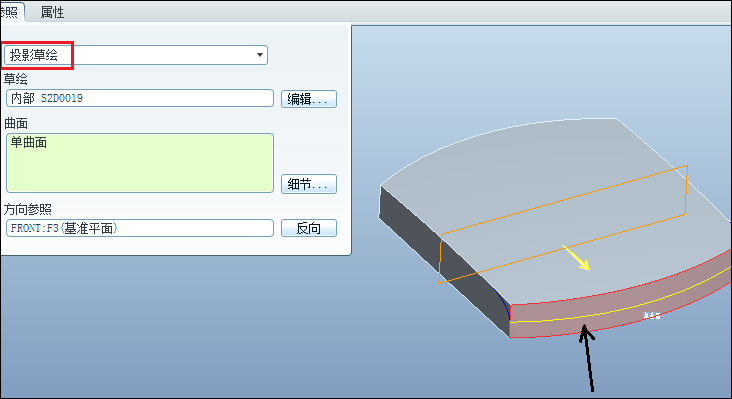Click the 细节... button
This screenshot has height=399, width=732.
point(309,184)
